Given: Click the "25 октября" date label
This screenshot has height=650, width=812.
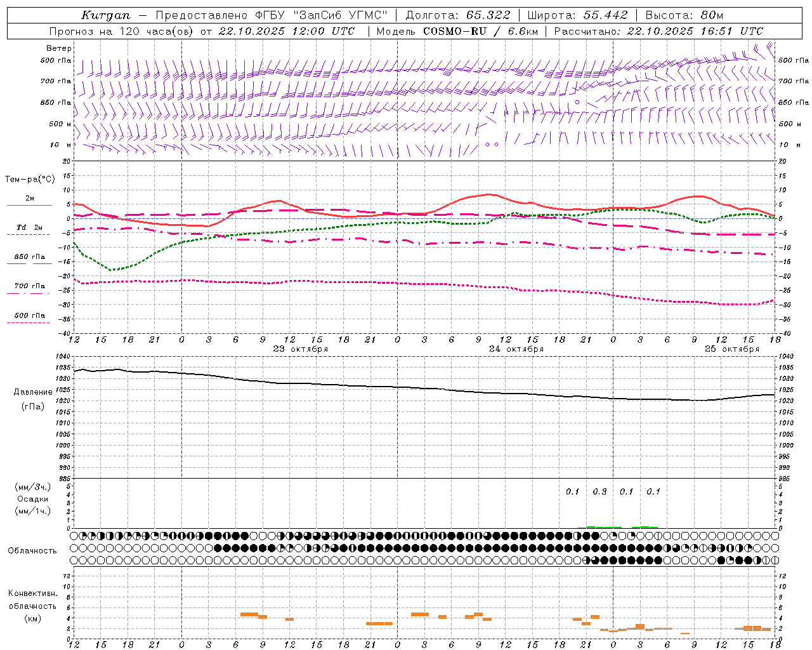Looking at the screenshot, I should click(x=732, y=349).
